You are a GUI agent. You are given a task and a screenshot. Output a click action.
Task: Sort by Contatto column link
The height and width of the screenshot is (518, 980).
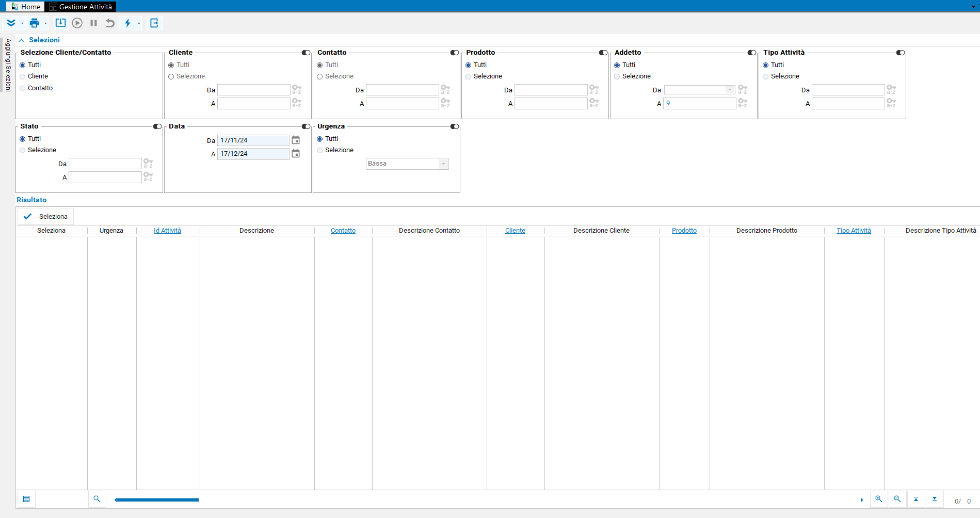(343, 231)
